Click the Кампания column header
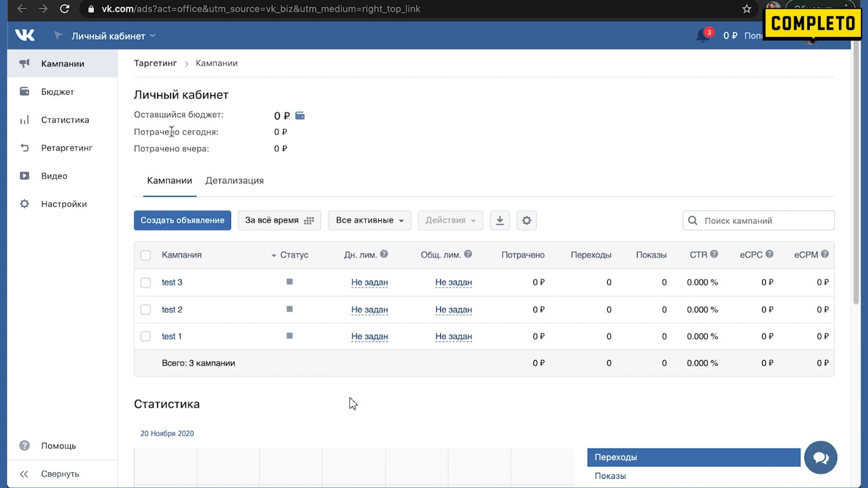Screen dimensions: 868x488 182,255
